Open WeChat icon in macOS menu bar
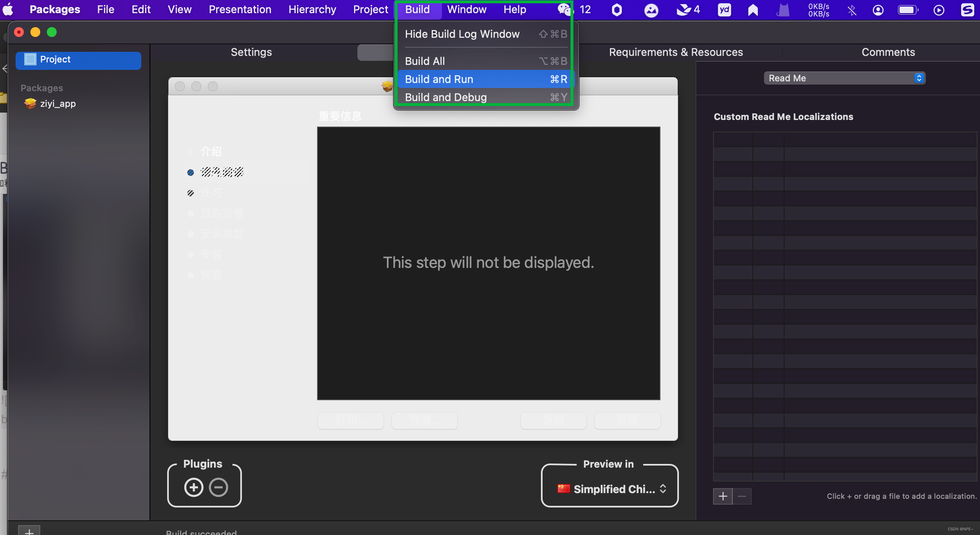Screen dimensions: 980x535 565,9
